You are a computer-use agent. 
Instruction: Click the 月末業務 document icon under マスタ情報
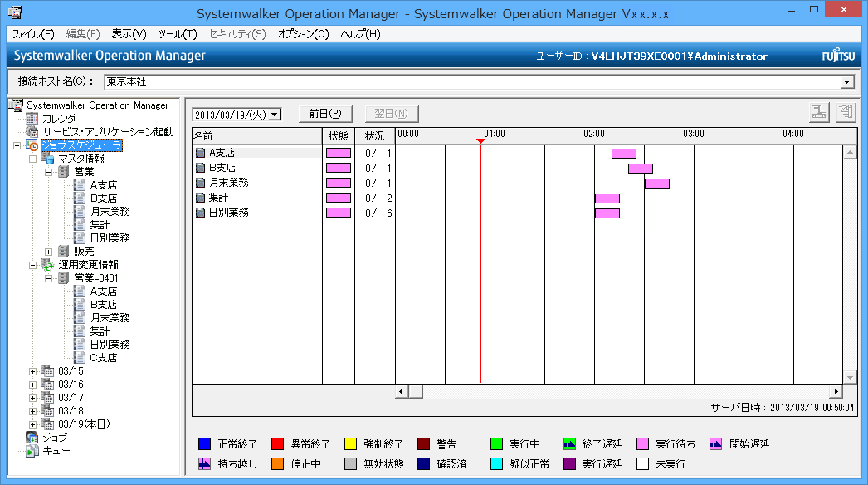tap(80, 212)
